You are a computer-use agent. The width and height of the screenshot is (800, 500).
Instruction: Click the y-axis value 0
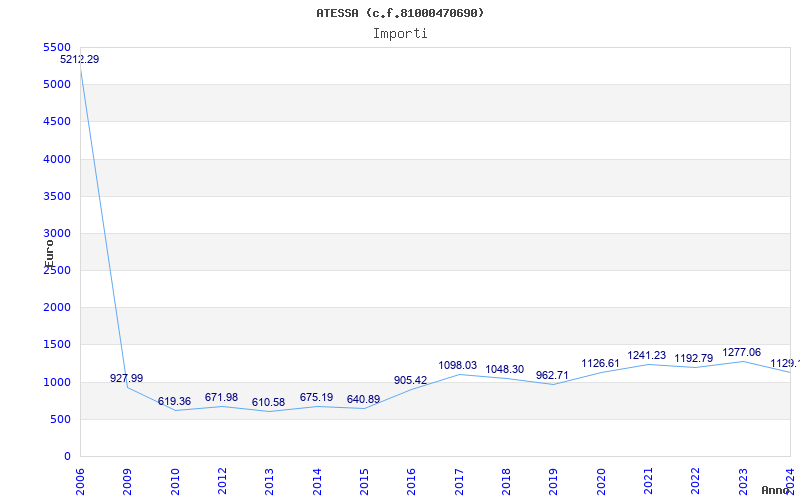(x=67, y=457)
